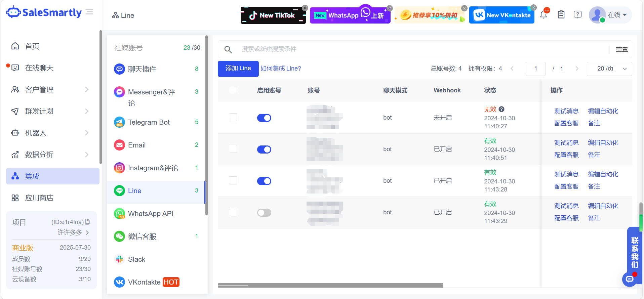
Task: Check the row dated 2024-10-30 11:43:28
Action: click(x=233, y=180)
